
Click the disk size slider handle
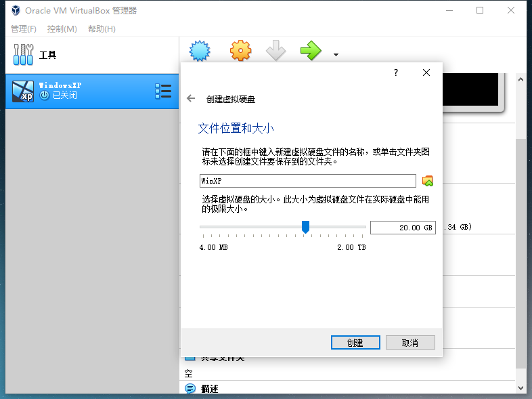point(305,227)
